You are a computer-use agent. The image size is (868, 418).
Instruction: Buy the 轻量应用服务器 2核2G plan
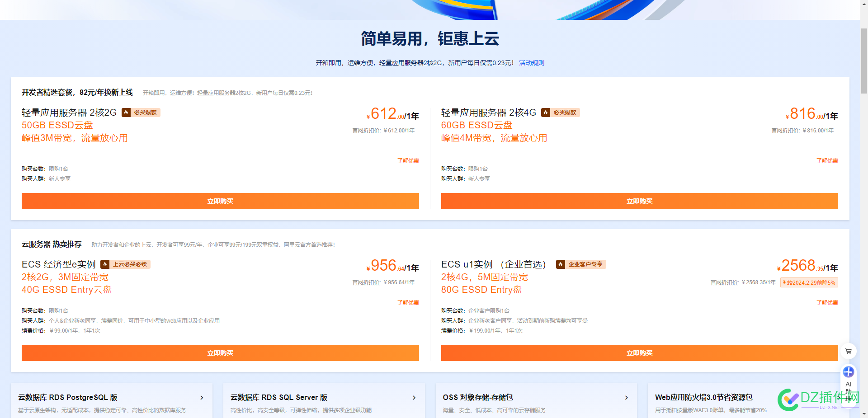click(x=220, y=201)
